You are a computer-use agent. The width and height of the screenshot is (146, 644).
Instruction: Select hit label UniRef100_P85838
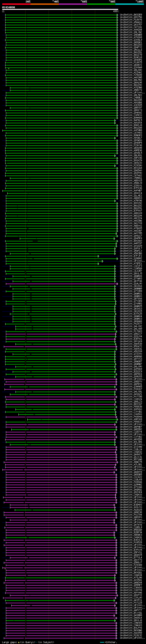click(131, 407)
